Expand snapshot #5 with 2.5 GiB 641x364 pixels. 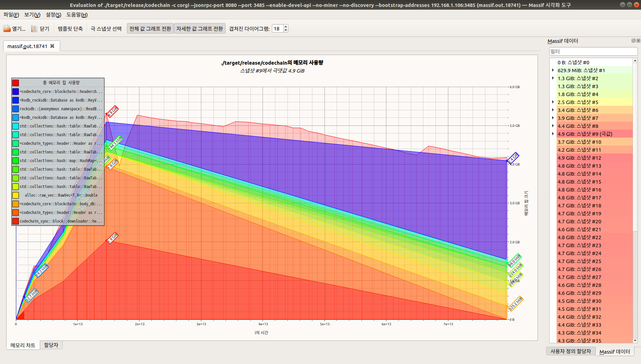coord(553,102)
